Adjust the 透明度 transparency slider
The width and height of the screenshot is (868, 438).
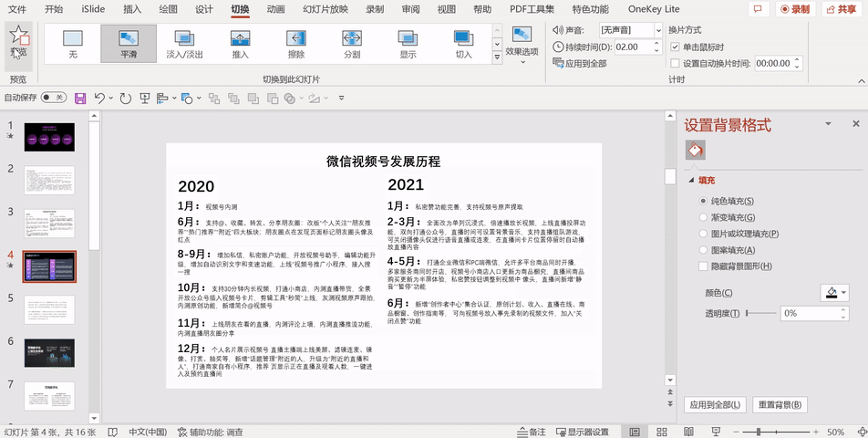[761, 313]
